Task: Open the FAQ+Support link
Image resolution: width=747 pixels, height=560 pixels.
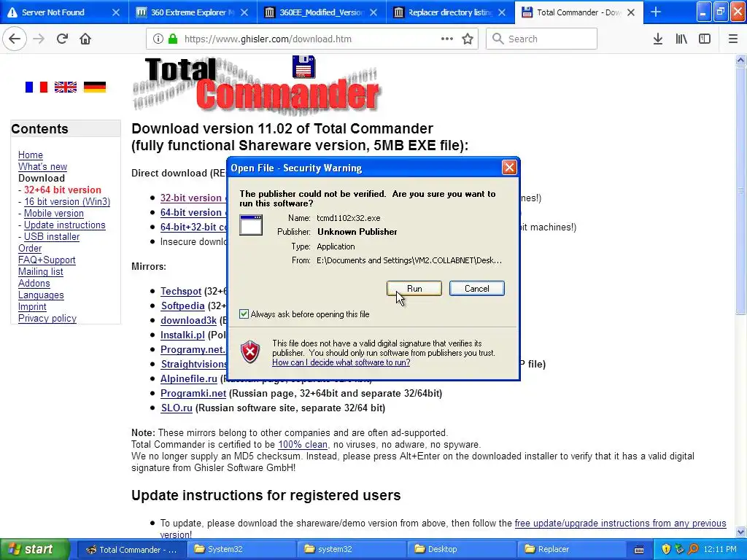Action: tap(47, 260)
